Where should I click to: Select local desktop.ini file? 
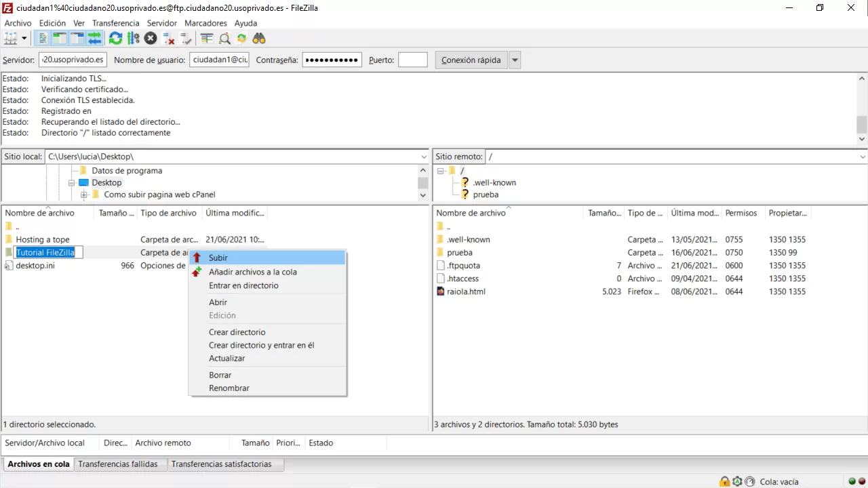click(35, 266)
